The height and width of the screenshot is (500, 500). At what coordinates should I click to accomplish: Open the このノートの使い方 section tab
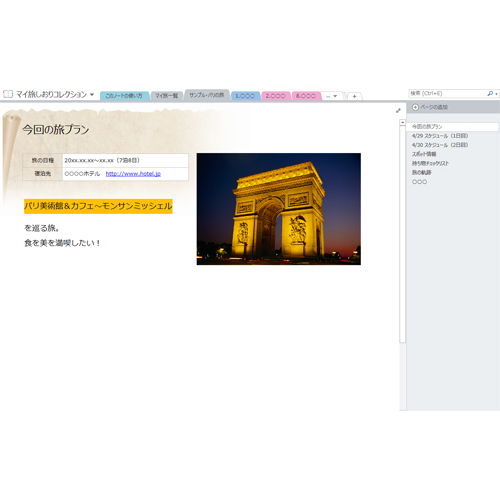point(124,96)
